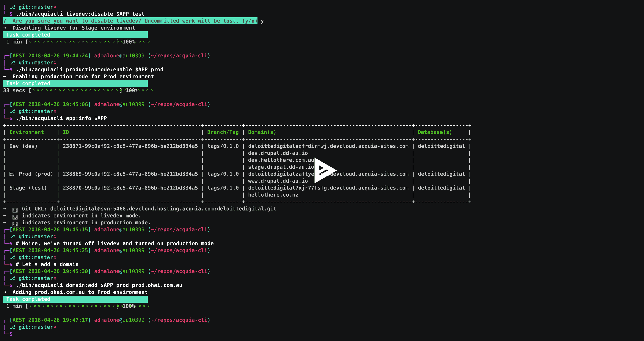
Task: Click the ID starting with 238869
Action: pos(130,174)
